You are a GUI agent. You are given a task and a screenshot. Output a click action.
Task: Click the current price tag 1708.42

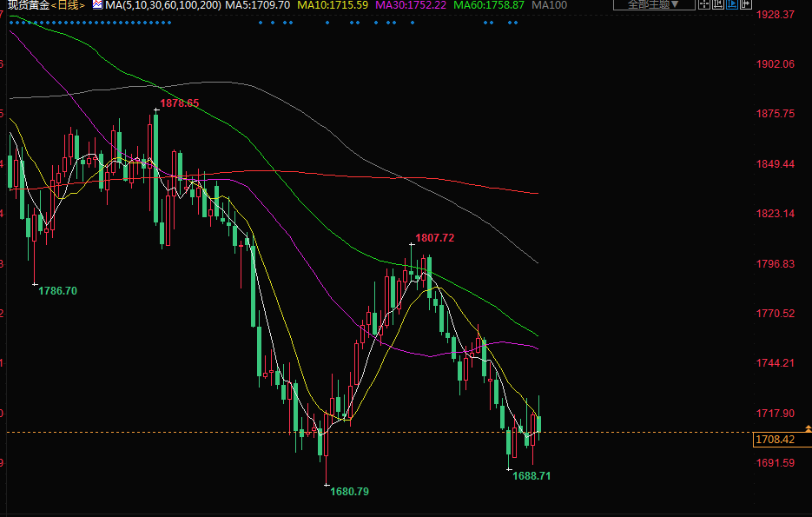coord(775,441)
